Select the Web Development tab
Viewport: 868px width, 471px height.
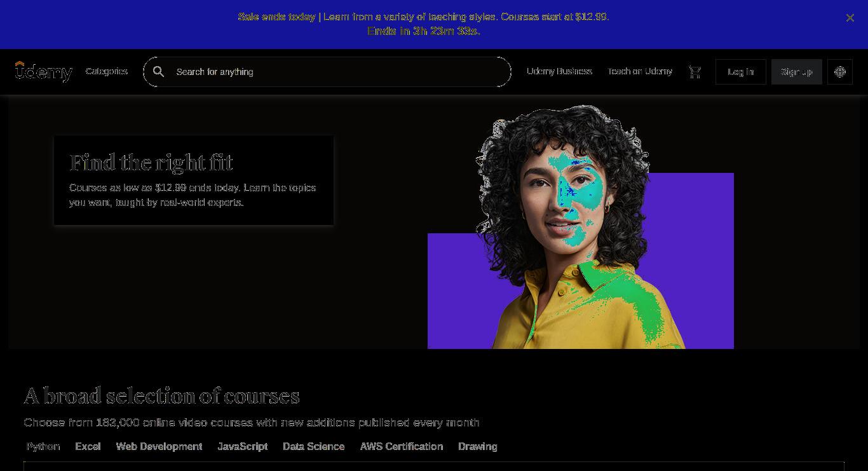click(x=159, y=446)
